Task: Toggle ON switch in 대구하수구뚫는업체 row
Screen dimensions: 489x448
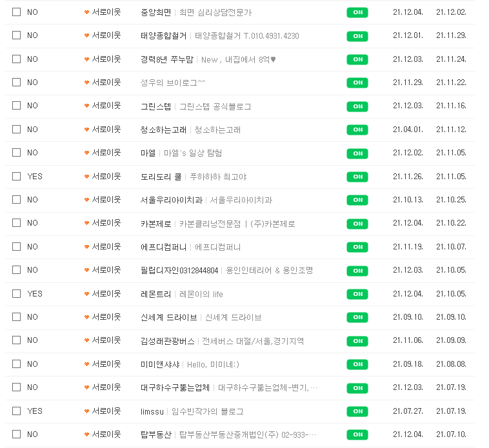Action: (357, 388)
